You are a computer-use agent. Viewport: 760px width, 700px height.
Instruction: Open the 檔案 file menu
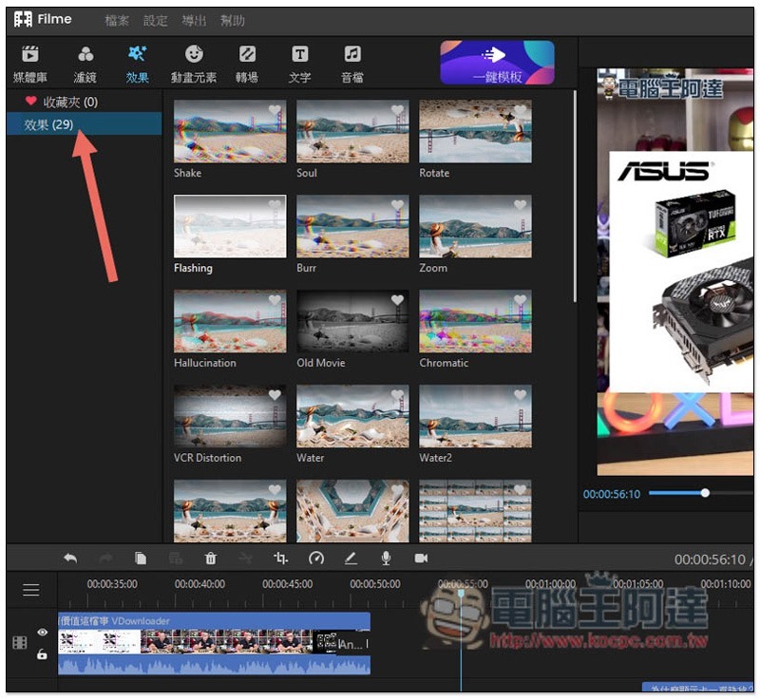coord(117,20)
